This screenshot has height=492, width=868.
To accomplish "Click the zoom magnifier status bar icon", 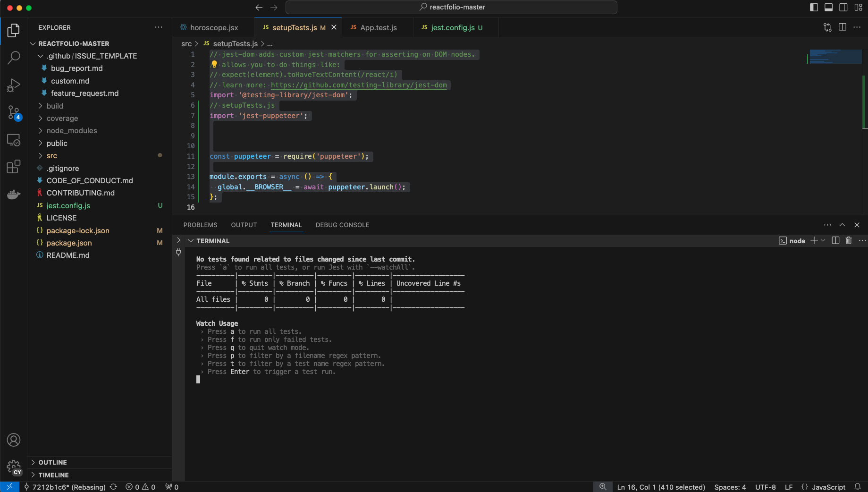I will point(603,487).
